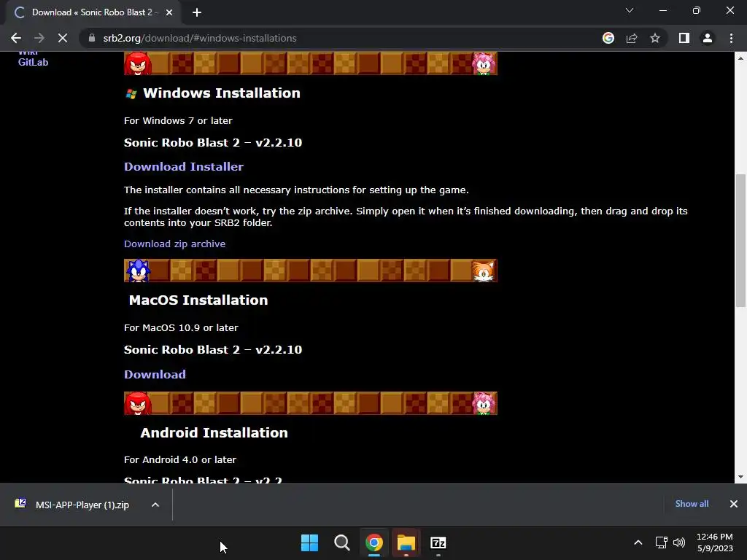This screenshot has width=747, height=560.
Task: Open Chrome's three-dot menu
Action: click(731, 38)
